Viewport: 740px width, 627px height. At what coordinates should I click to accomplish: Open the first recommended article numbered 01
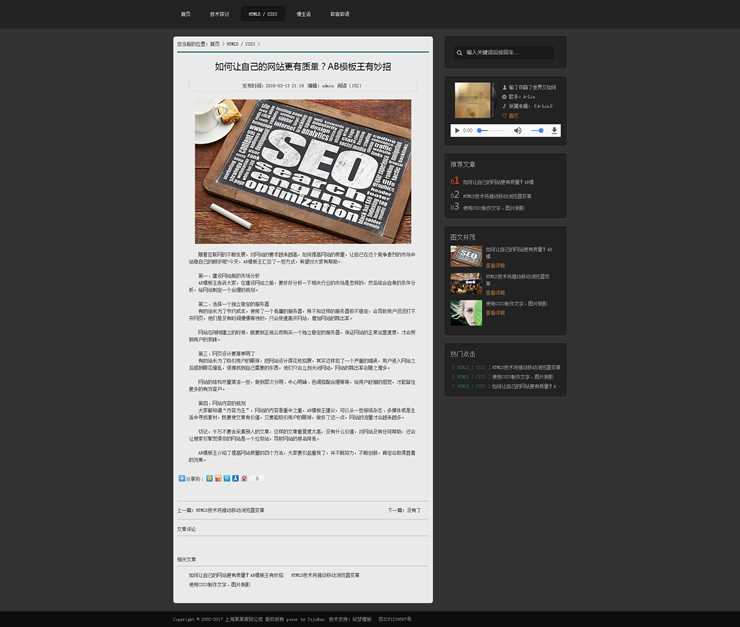click(x=498, y=182)
